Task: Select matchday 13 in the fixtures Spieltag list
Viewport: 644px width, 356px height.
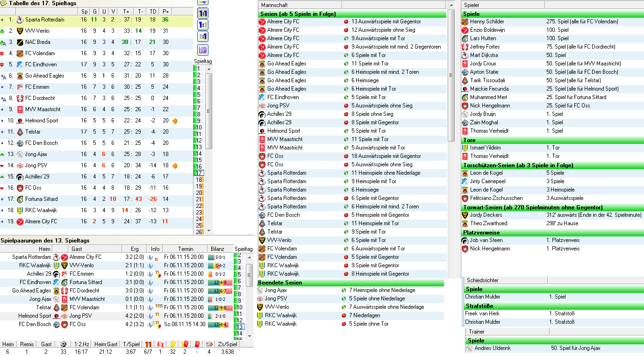Action: 240,327
